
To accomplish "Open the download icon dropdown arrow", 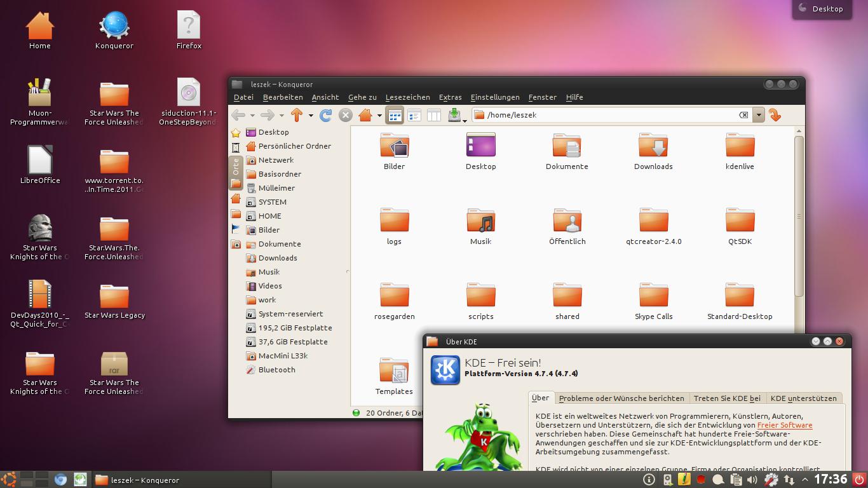I will [465, 119].
